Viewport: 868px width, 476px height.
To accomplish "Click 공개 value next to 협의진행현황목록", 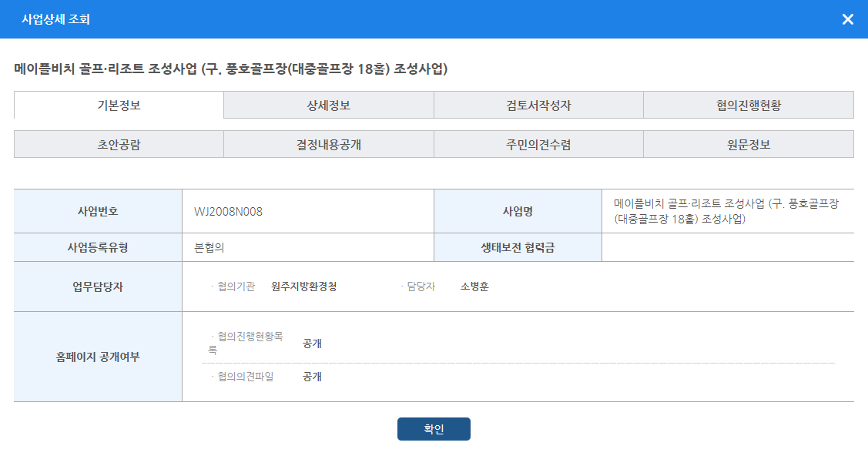I will (x=312, y=344).
